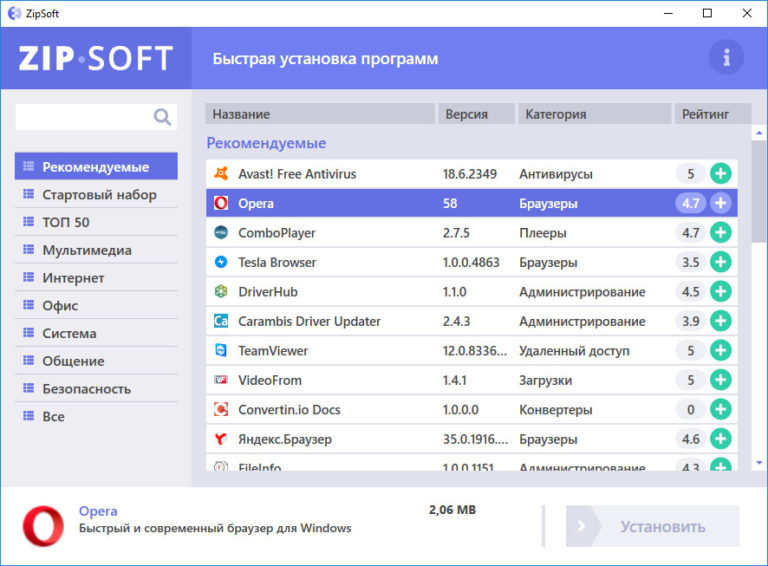Add Яндекс.Браузер with the plus icon

pos(720,439)
